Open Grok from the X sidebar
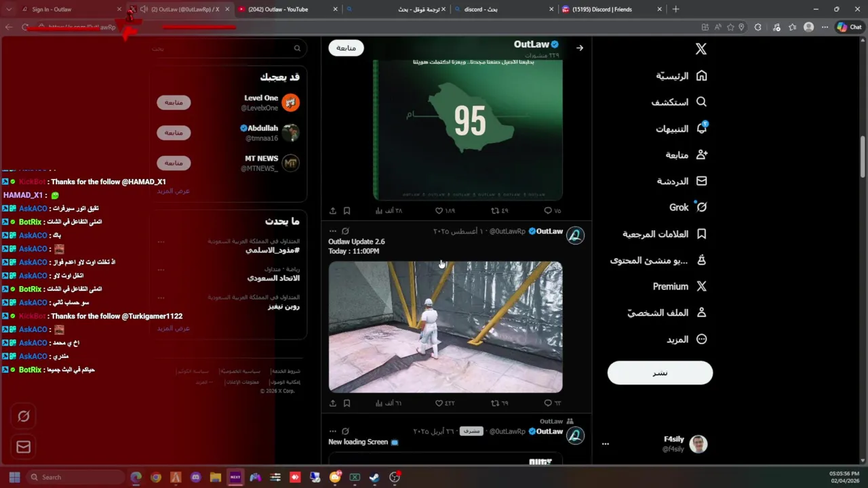The image size is (868, 488). [x=688, y=207]
